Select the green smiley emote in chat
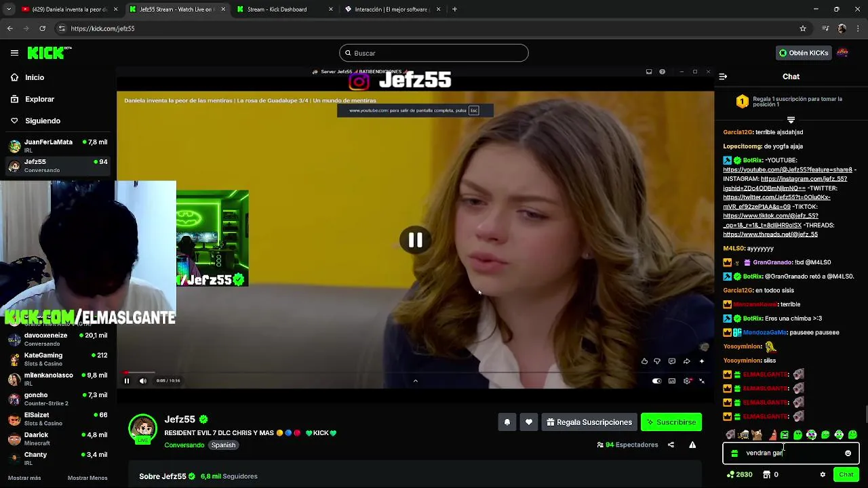 (852, 434)
